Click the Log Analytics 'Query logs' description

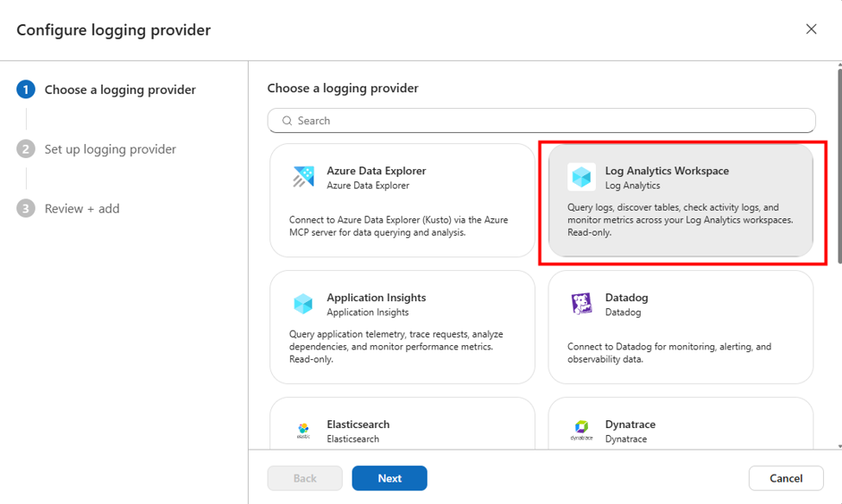tap(681, 219)
